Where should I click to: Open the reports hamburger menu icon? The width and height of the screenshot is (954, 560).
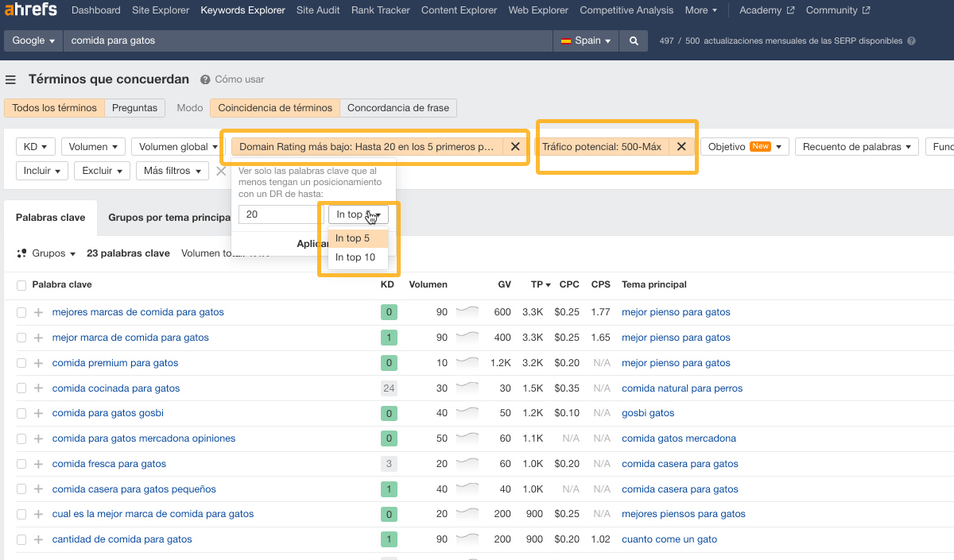pyautogui.click(x=11, y=79)
